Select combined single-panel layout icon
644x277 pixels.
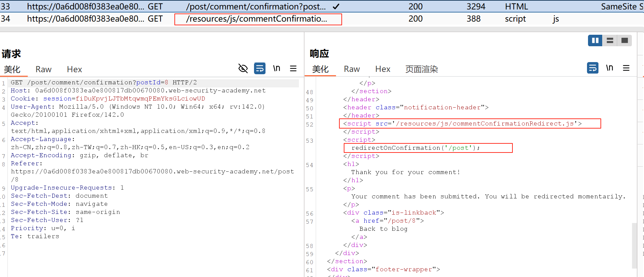(624, 40)
